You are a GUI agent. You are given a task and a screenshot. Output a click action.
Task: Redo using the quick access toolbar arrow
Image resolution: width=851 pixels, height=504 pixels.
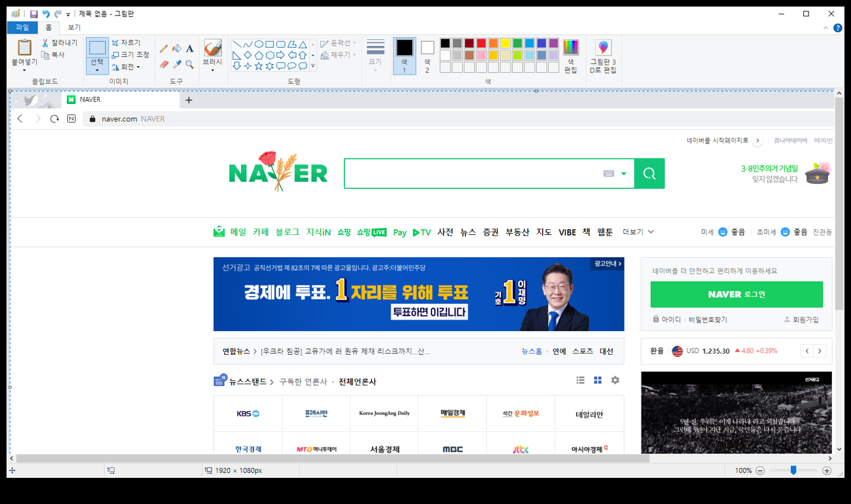point(58,14)
